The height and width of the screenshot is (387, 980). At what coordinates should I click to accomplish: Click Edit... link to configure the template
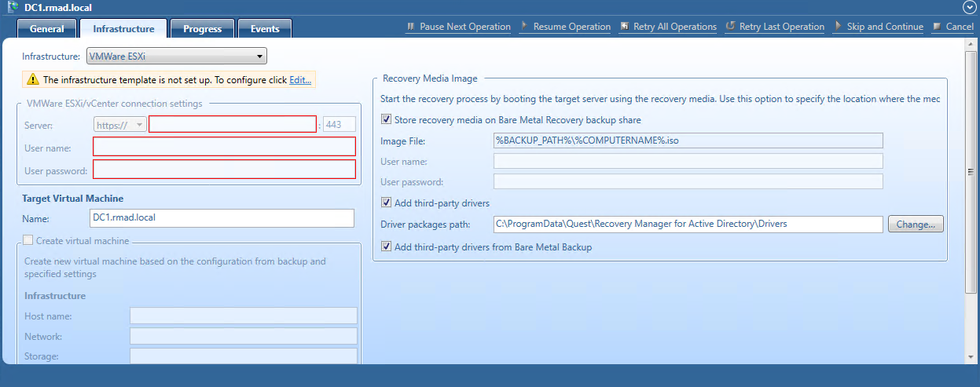[x=300, y=80]
